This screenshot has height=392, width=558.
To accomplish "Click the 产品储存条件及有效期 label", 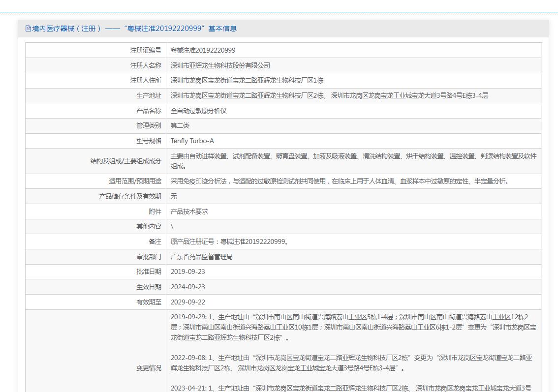I will (x=130, y=196).
